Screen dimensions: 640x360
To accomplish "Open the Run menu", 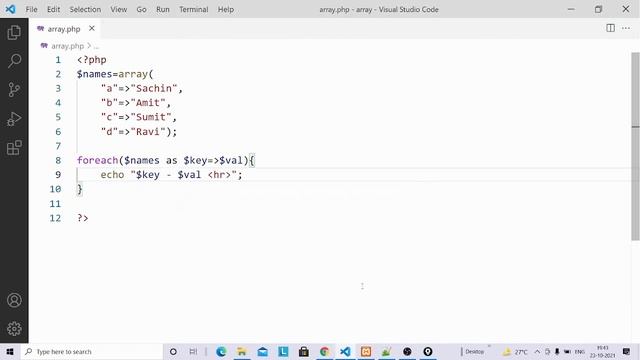I will pyautogui.click(x=162, y=9).
